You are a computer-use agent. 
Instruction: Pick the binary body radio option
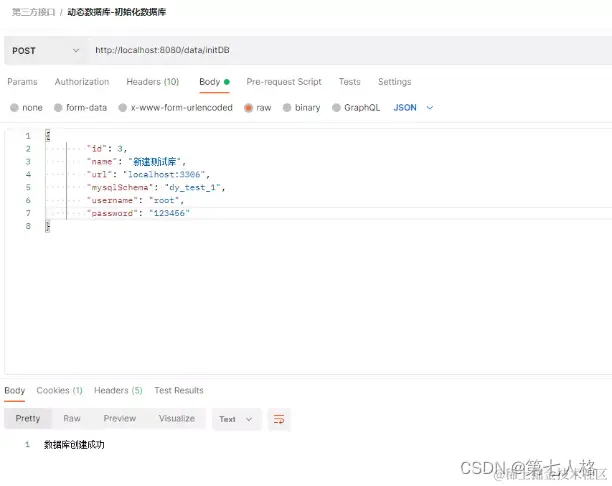(287, 108)
